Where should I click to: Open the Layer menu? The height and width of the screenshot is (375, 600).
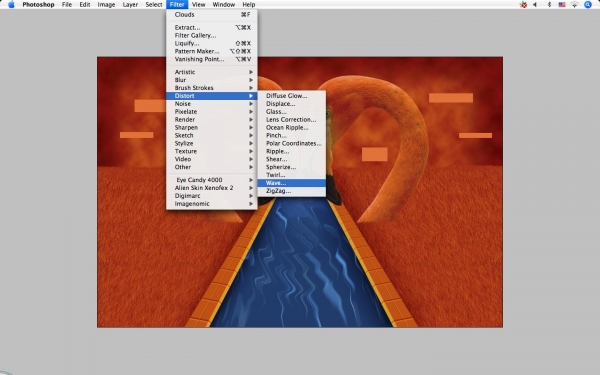point(130,5)
